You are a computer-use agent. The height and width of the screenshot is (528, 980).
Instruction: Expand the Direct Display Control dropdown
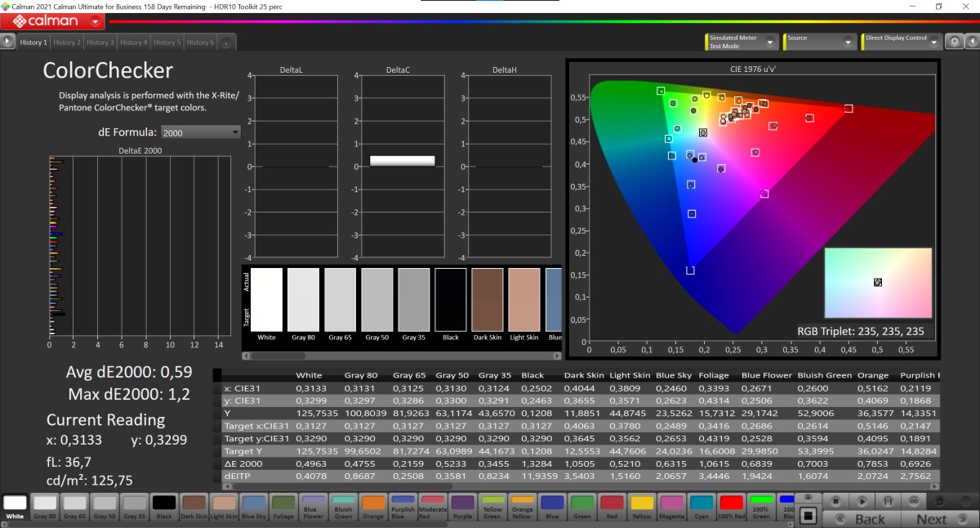(933, 42)
